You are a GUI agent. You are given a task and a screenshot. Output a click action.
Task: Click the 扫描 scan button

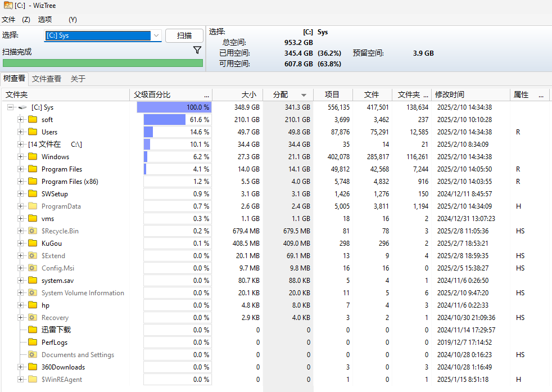[184, 35]
